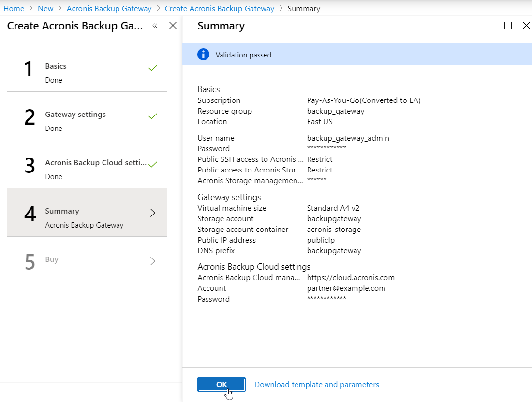Click https://cloud.acronis.com value
532x402 pixels.
[351, 278]
